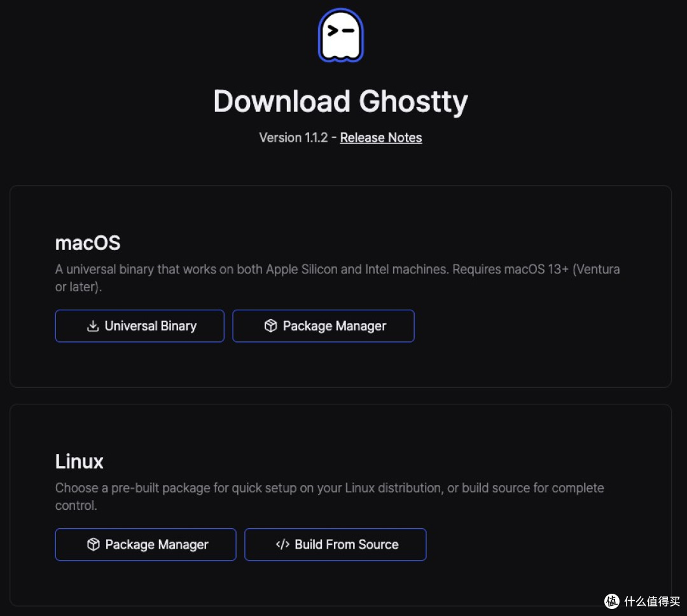The height and width of the screenshot is (616, 687).
Task: Click the Ghostty ghost logo
Action: (x=341, y=35)
